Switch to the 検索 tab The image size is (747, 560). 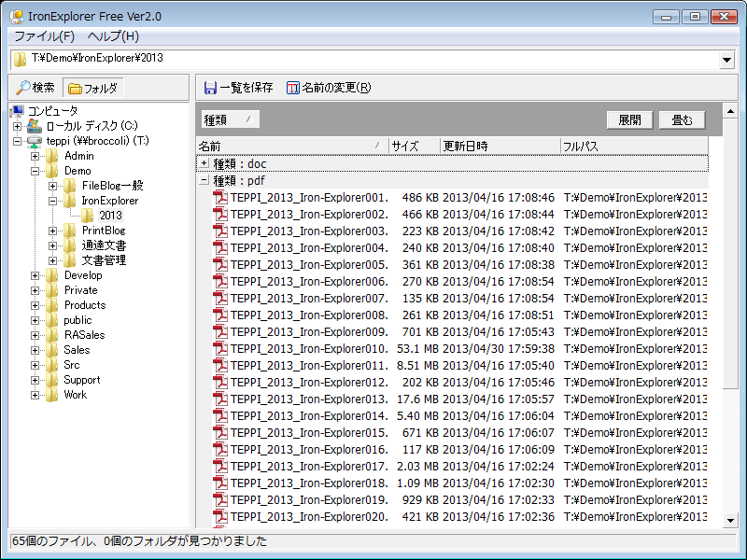point(35,88)
